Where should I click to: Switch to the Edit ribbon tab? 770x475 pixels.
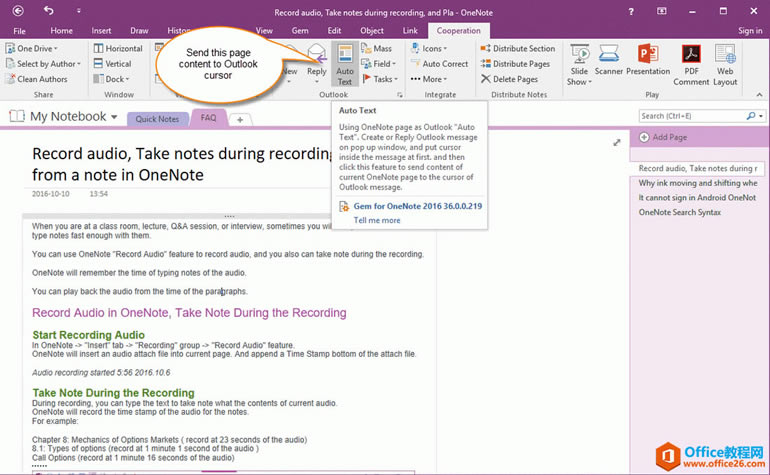coord(334,30)
